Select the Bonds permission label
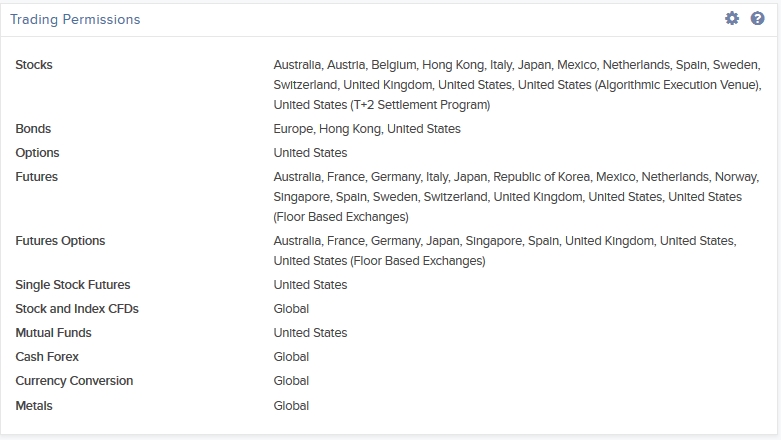Viewport: 781px width, 440px height. pos(33,129)
